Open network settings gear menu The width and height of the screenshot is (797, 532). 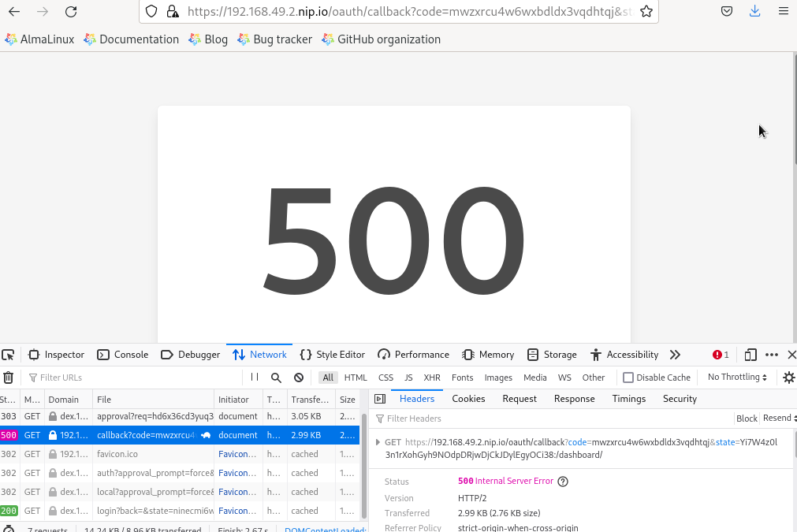788,378
